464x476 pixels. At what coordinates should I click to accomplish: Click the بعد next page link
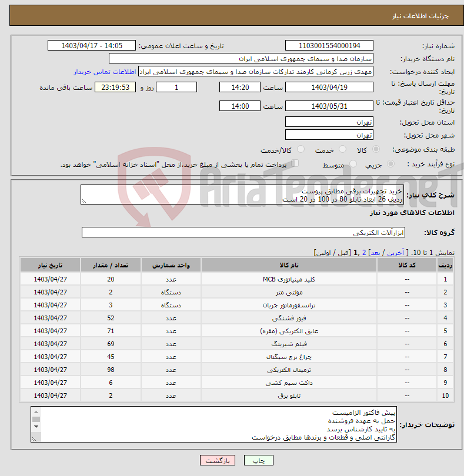[375, 253]
